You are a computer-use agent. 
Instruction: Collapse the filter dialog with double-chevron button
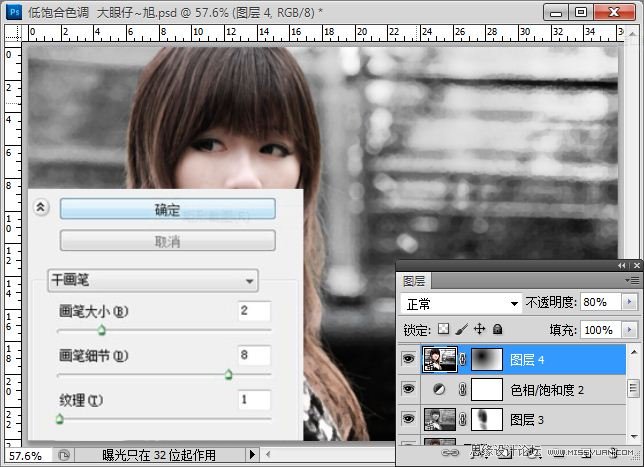41,207
